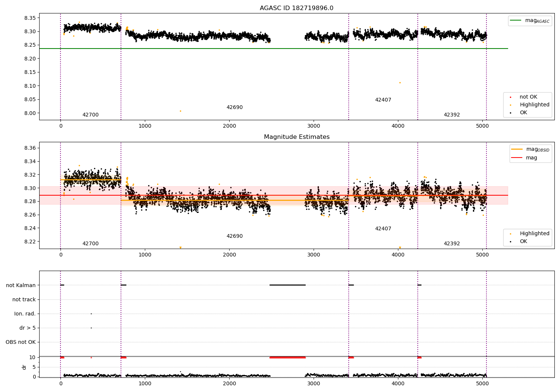Click obsid label 42407 in the middle plot

(x=383, y=229)
